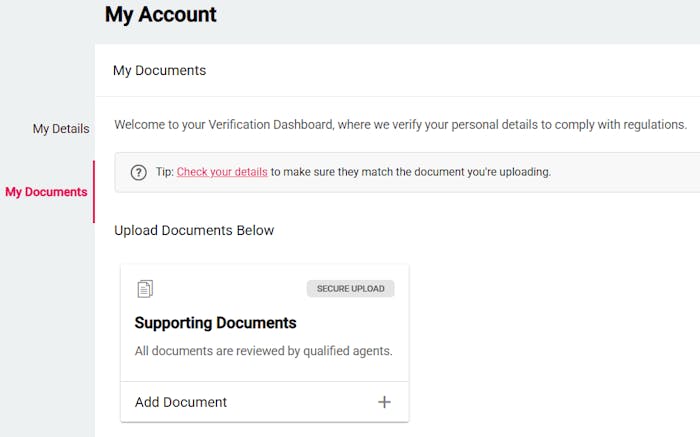Click the qualified agents description text
Viewport: 700px width, 437px height.
263,351
